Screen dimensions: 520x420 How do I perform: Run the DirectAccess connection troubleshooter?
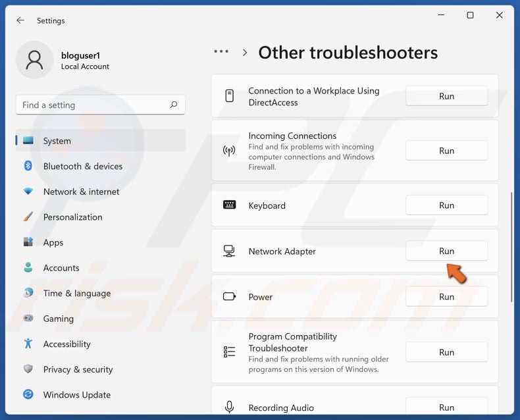point(446,96)
